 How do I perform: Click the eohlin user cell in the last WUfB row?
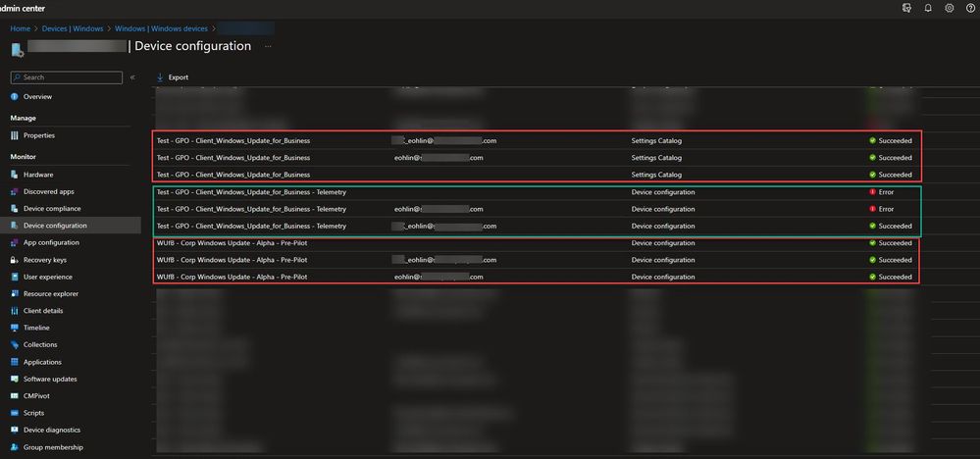point(438,277)
